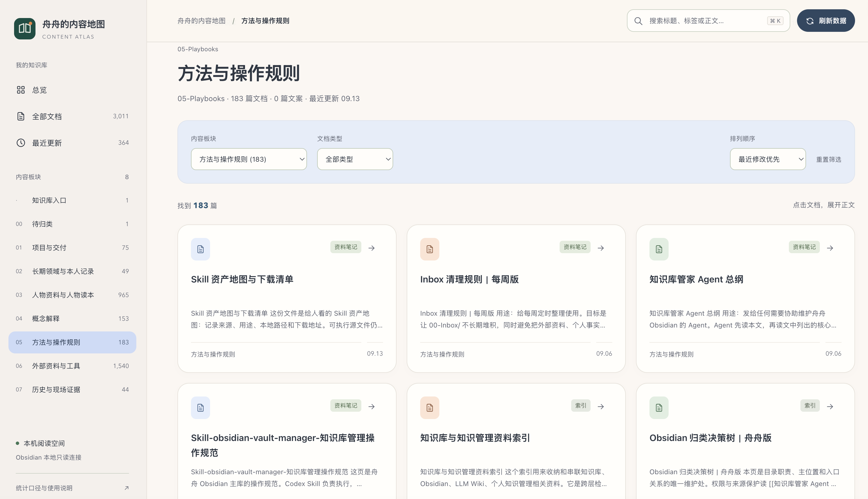Click green document icon on Obsidian 归类决策树 card
868x499 pixels.
(659, 408)
